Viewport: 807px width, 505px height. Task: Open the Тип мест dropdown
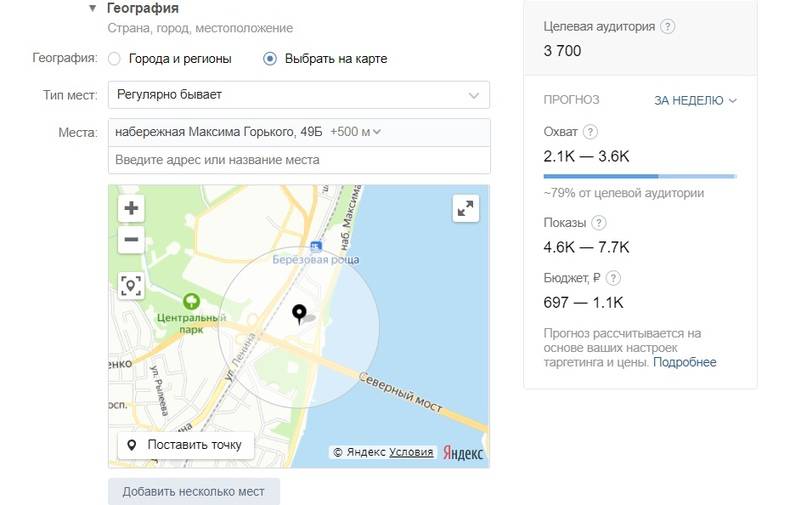[x=298, y=95]
